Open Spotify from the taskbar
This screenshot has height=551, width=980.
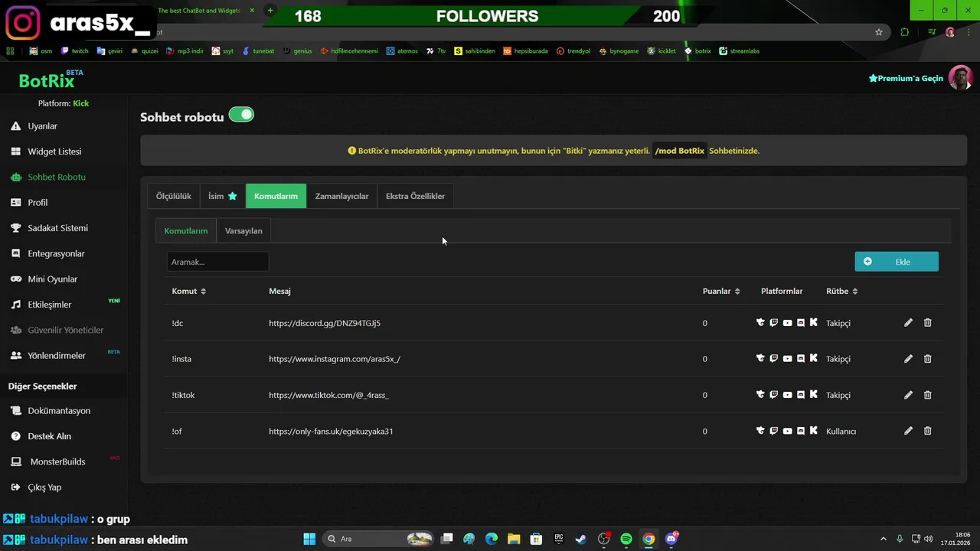point(626,539)
